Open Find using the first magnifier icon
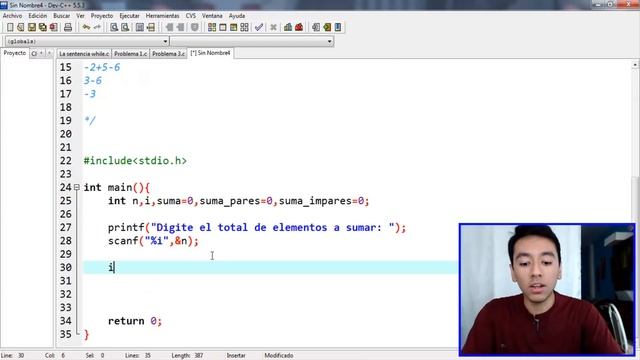The image size is (640, 360). pyautogui.click(x=114, y=27)
